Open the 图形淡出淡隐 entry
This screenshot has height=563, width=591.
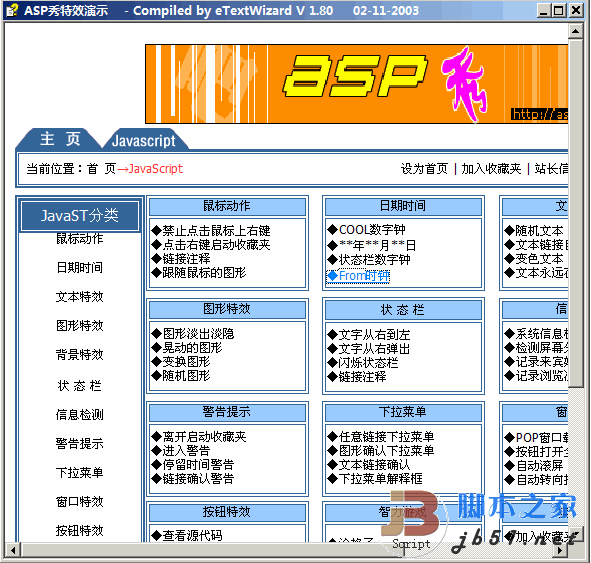click(193, 334)
